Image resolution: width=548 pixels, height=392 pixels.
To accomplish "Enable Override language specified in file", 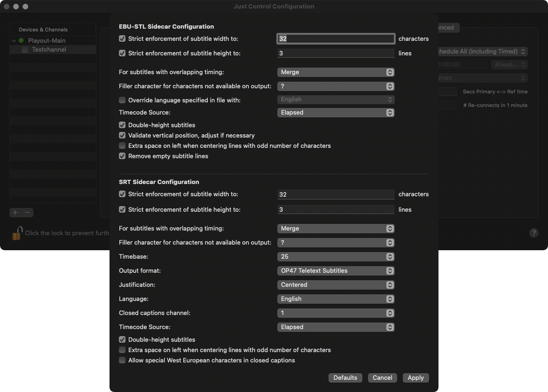I will coord(122,100).
